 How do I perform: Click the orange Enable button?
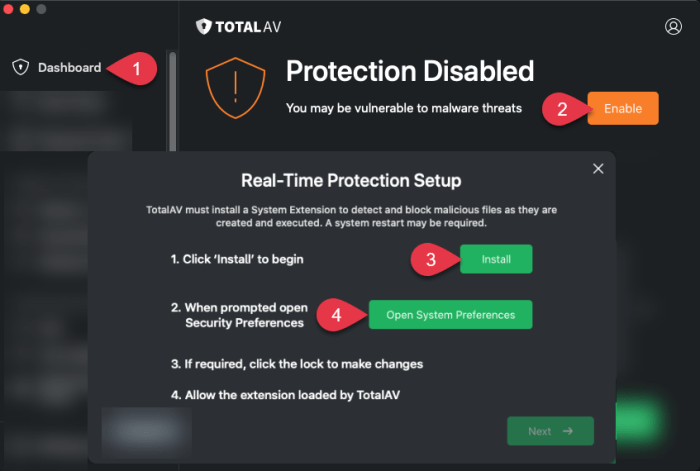(623, 108)
